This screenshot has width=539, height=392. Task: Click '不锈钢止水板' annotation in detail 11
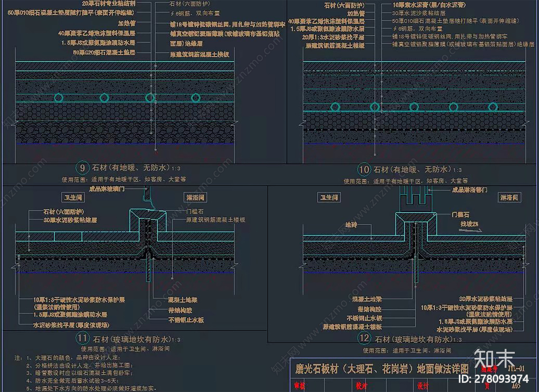coord(186,320)
